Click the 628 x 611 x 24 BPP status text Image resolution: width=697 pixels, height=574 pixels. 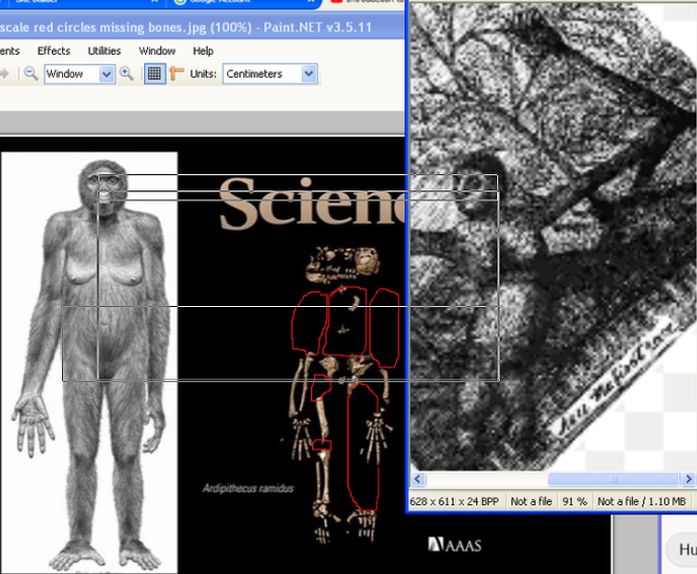pyautogui.click(x=454, y=502)
